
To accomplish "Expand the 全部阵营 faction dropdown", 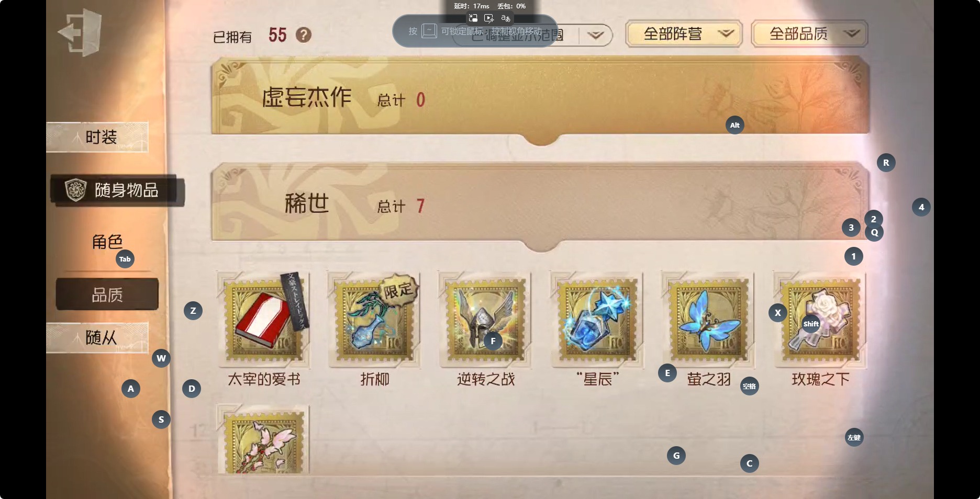I will pyautogui.click(x=684, y=34).
